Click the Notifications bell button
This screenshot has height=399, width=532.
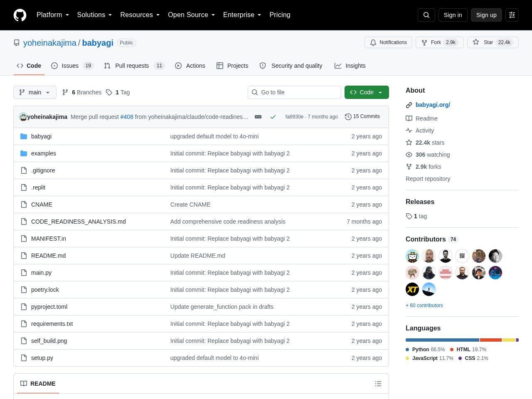[389, 42]
